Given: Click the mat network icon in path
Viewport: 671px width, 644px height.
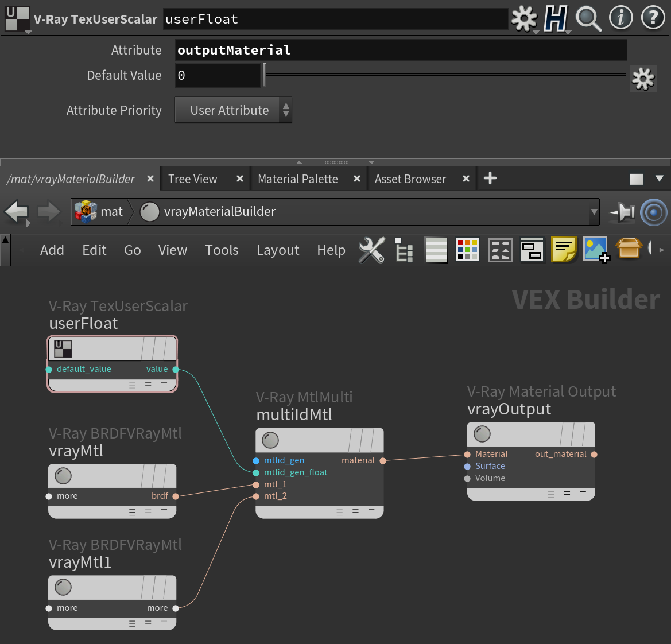Looking at the screenshot, I should pyautogui.click(x=86, y=211).
